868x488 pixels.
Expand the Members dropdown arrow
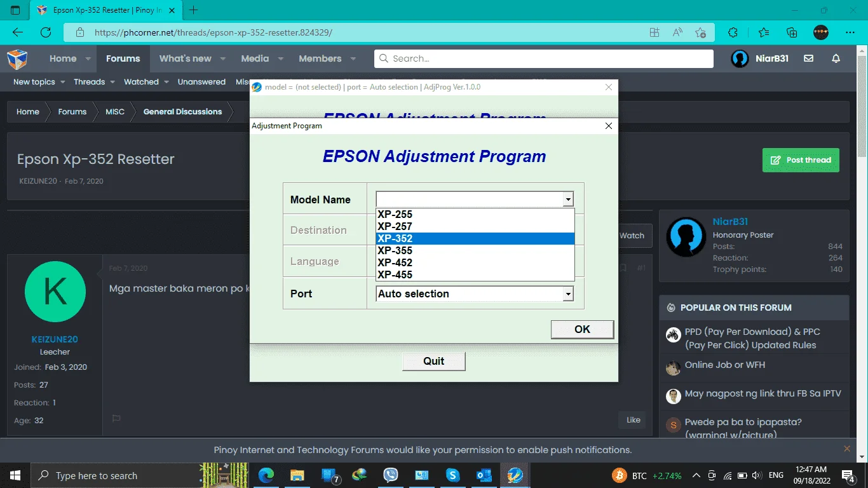[353, 58]
